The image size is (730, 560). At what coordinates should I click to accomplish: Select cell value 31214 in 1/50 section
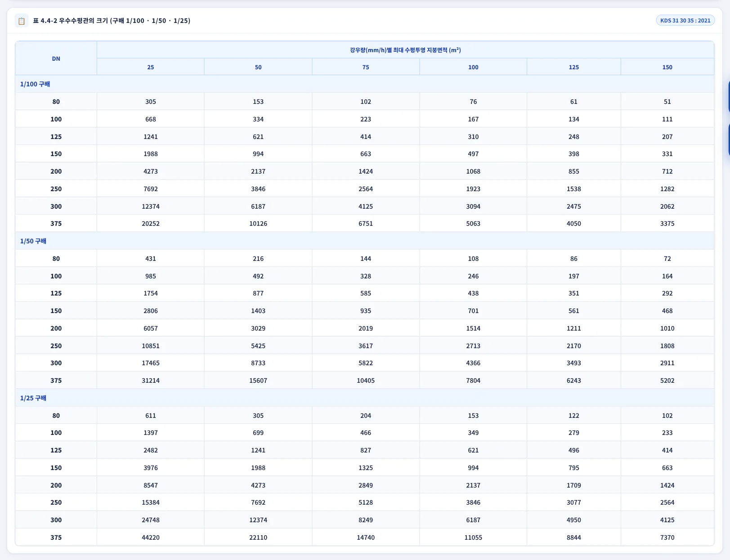151,381
